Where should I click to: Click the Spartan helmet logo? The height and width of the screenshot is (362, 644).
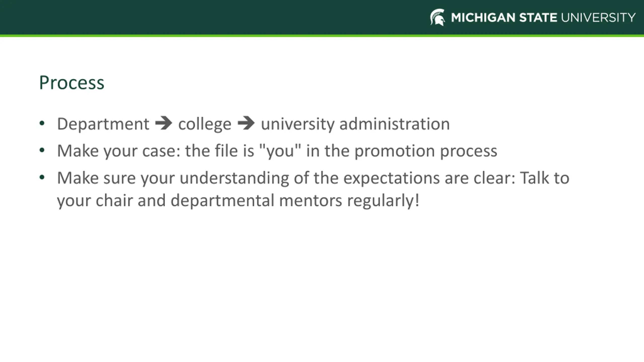(x=437, y=17)
